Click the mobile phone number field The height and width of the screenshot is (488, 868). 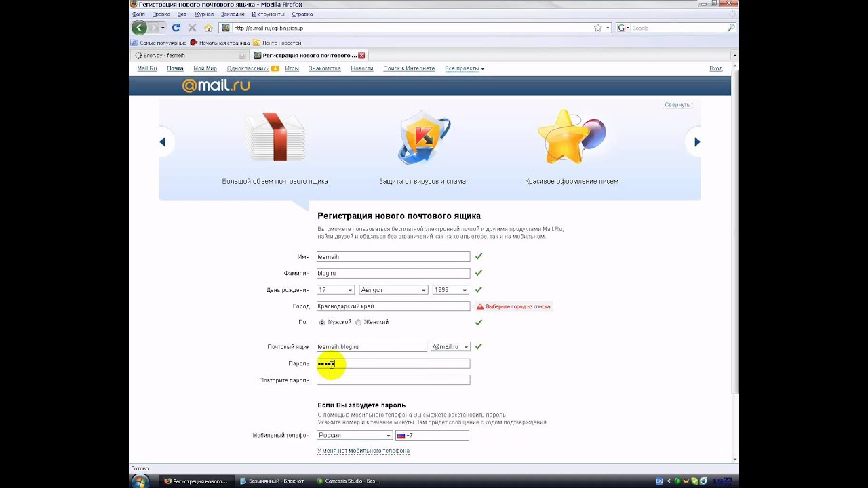point(432,436)
